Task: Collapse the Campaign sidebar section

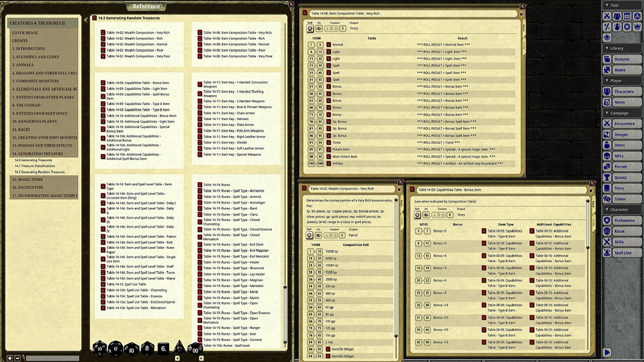Action: click(607, 113)
